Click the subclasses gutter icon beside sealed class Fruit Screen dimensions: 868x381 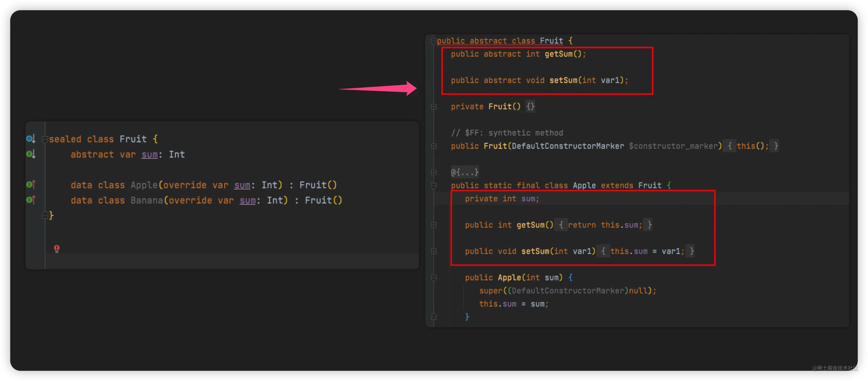click(31, 139)
